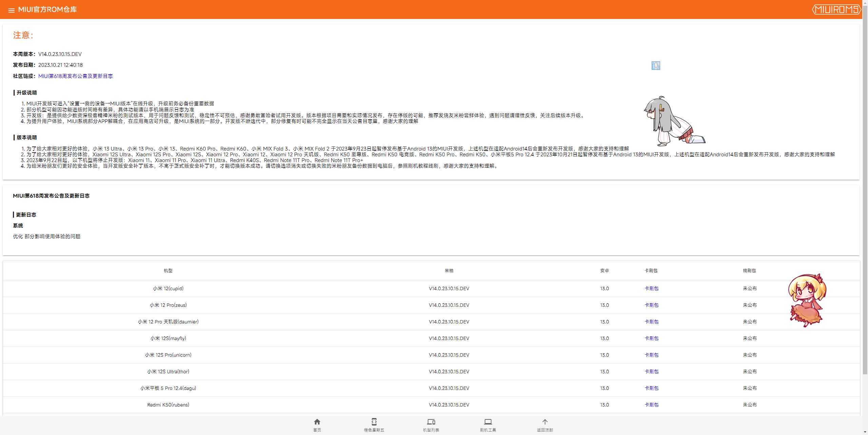868x435 pixels.
Task: Click the 版本说明 section heading
Action: 26,138
